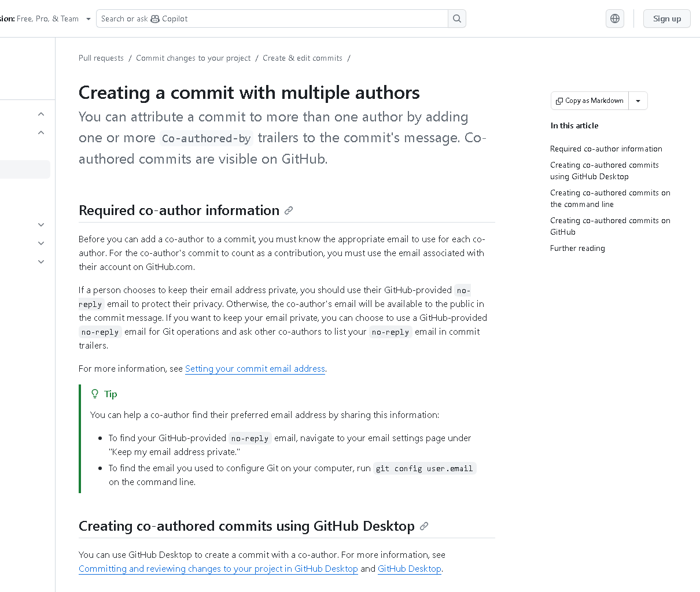Click Copy as Markdown button
The height and width of the screenshot is (592, 700).
pyautogui.click(x=590, y=101)
